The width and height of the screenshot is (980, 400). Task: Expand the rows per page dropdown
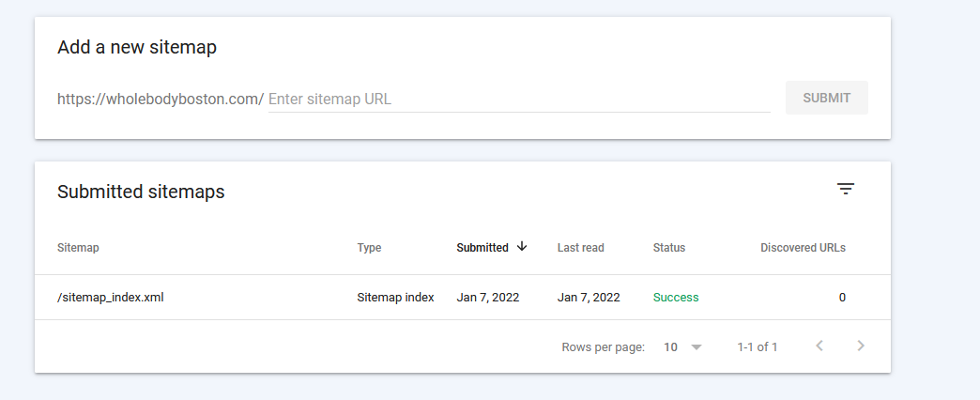(x=697, y=346)
